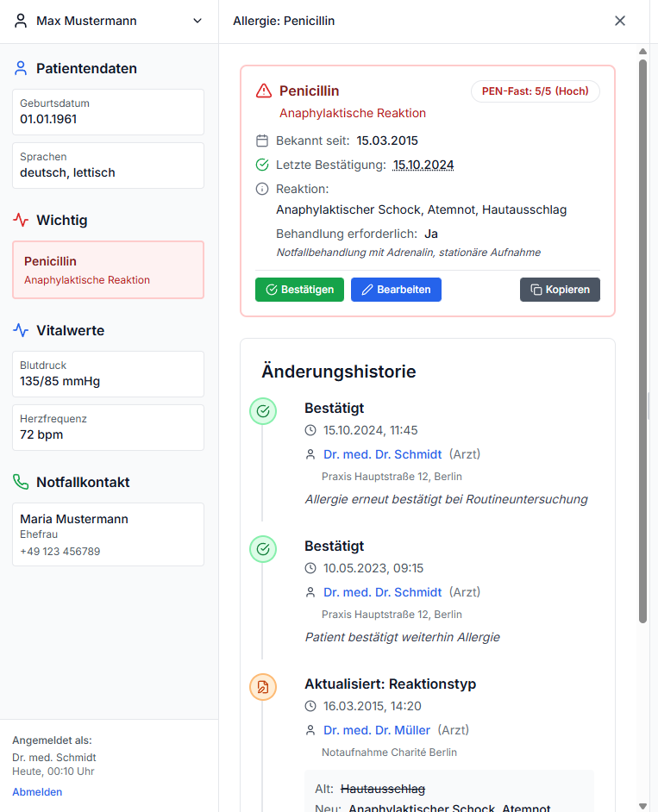Click the info icon beside Reaktion
This screenshot has height=812, width=658.
[263, 189]
